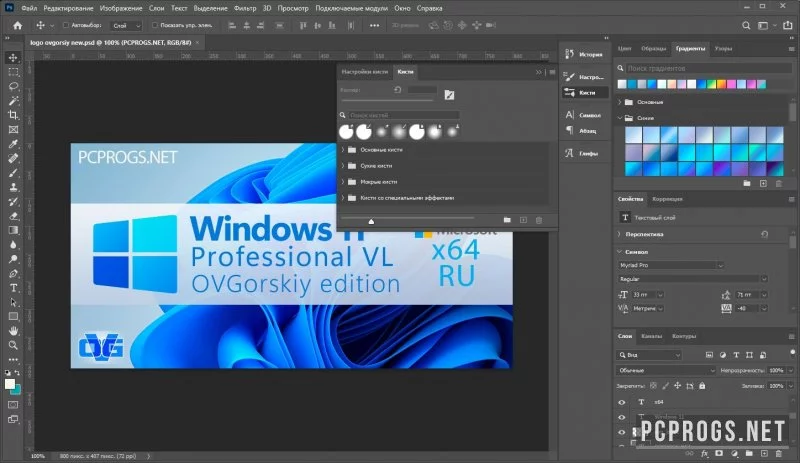Toggle the lock position icon in Layers
Screen dimensions: 800x463
[x=678, y=386]
